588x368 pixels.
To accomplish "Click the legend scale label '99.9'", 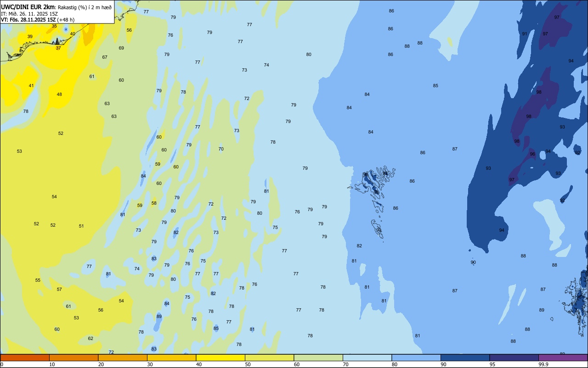I will [x=543, y=364].
